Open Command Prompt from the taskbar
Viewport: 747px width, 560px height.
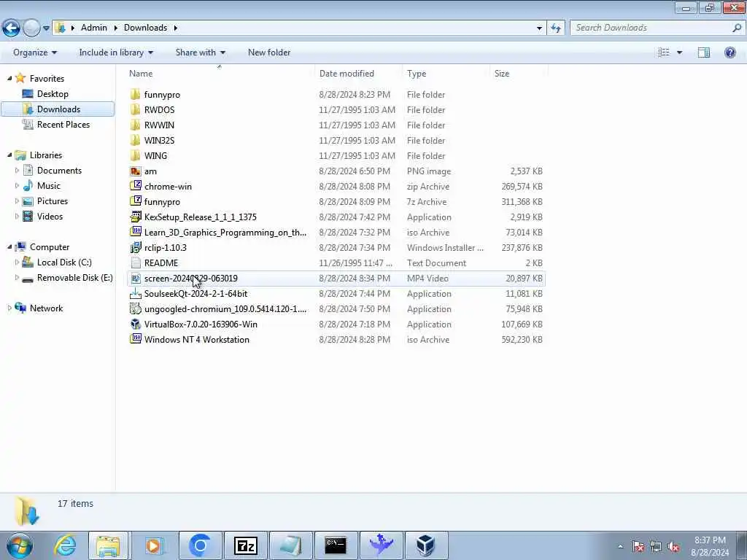pyautogui.click(x=336, y=545)
